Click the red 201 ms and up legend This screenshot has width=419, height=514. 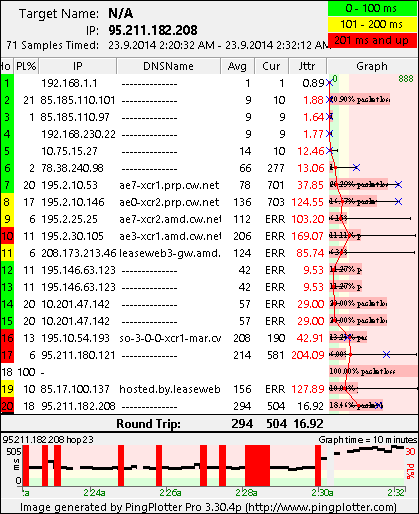[372, 40]
